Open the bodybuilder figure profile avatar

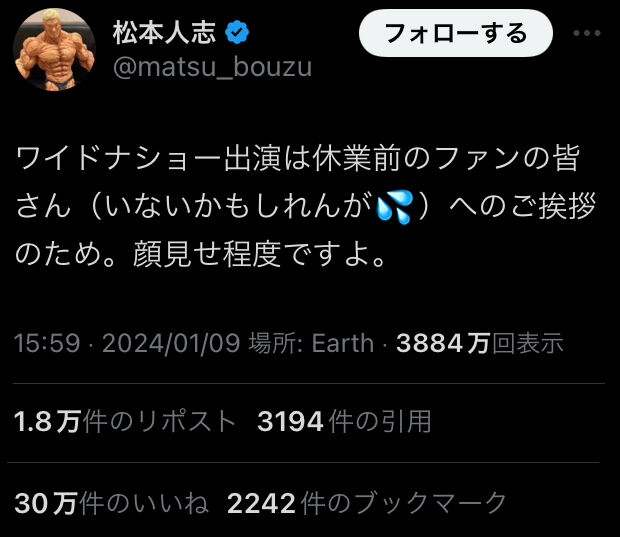54,49
